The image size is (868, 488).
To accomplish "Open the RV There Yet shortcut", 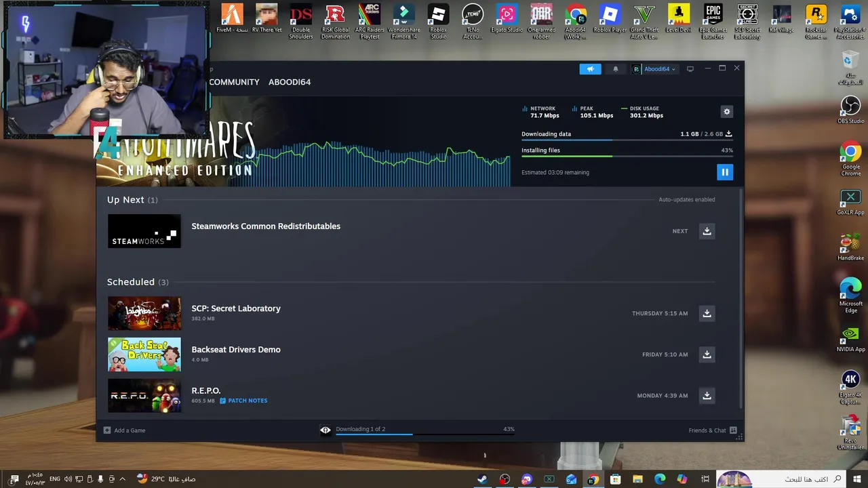I will [x=267, y=20].
